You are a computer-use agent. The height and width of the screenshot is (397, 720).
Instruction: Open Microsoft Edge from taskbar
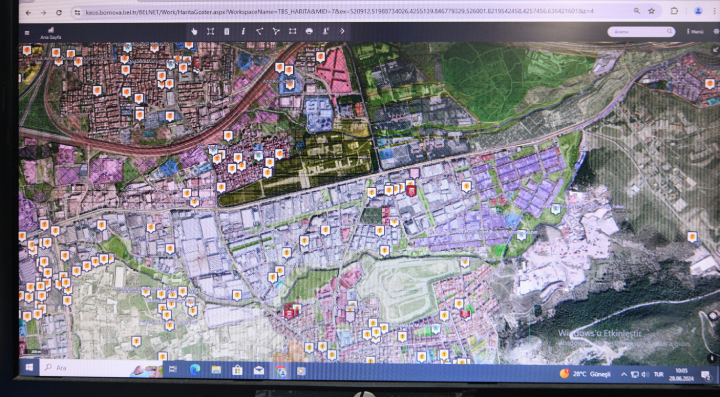pyautogui.click(x=195, y=370)
